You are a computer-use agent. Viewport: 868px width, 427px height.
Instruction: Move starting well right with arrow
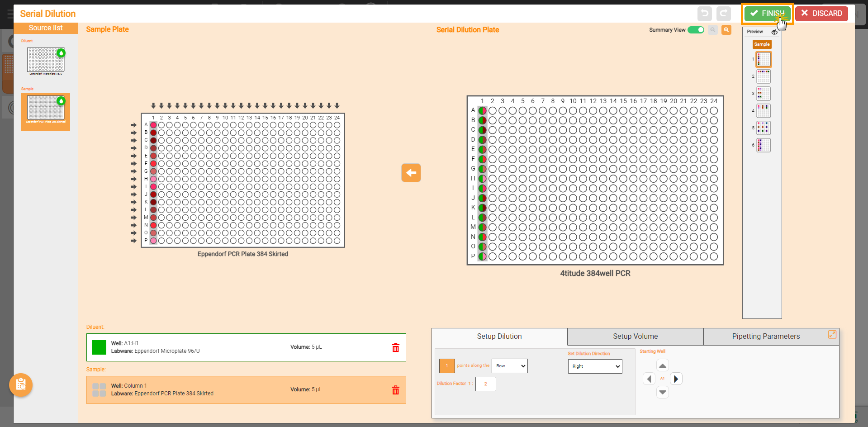676,379
